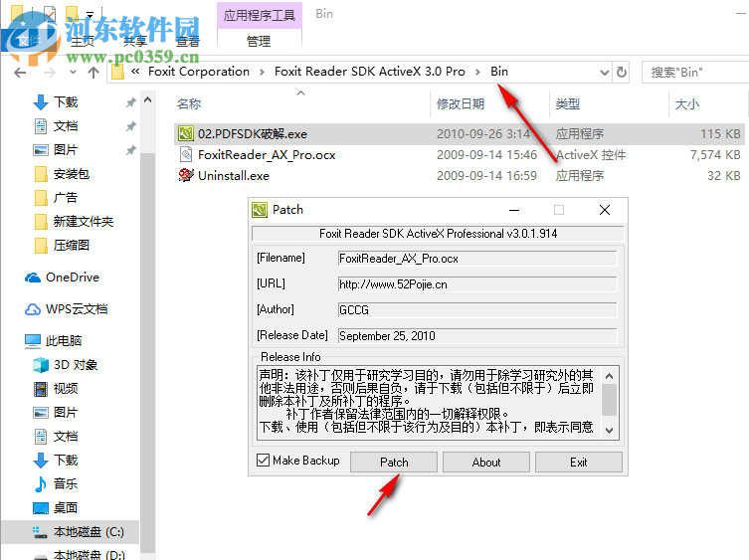Screen dimensions: 749x560
Task: Open the 查看 ribbon tab
Action: coord(187,41)
